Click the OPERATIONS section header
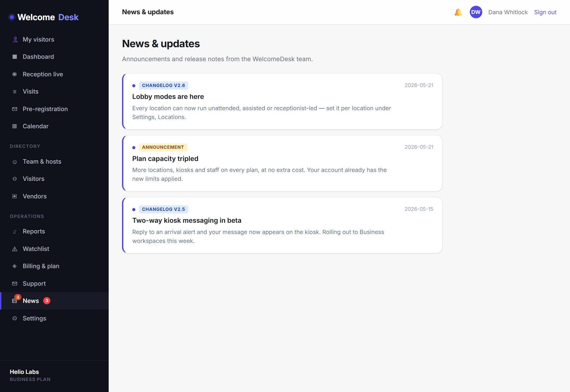This screenshot has height=392, width=570. tap(27, 216)
